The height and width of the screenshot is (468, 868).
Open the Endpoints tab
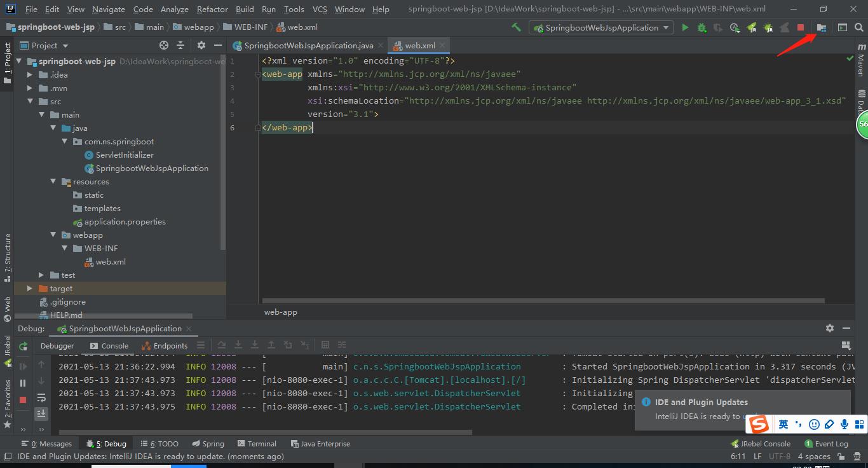[x=165, y=345]
